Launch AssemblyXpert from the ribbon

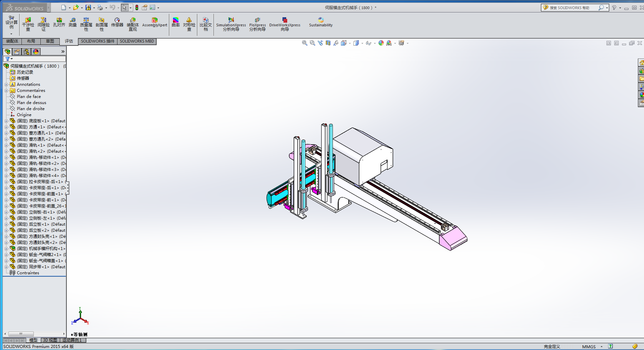point(154,22)
